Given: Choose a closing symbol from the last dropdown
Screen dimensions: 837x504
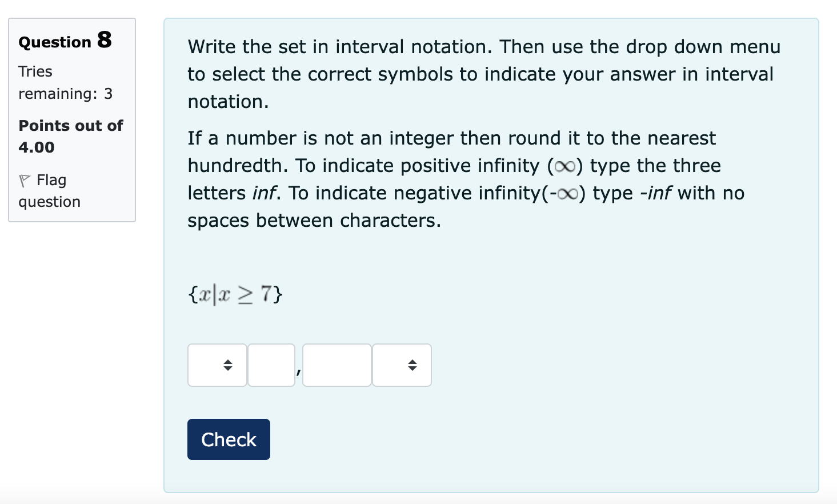Looking at the screenshot, I should [x=402, y=365].
